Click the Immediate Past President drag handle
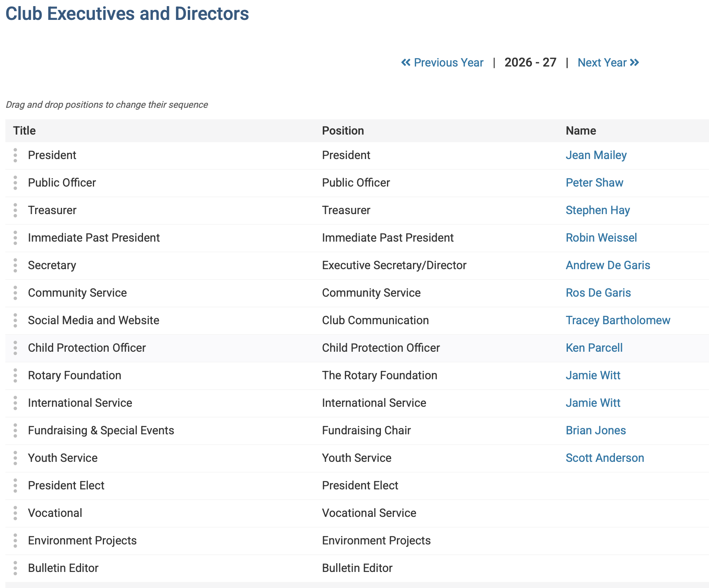 (15, 238)
